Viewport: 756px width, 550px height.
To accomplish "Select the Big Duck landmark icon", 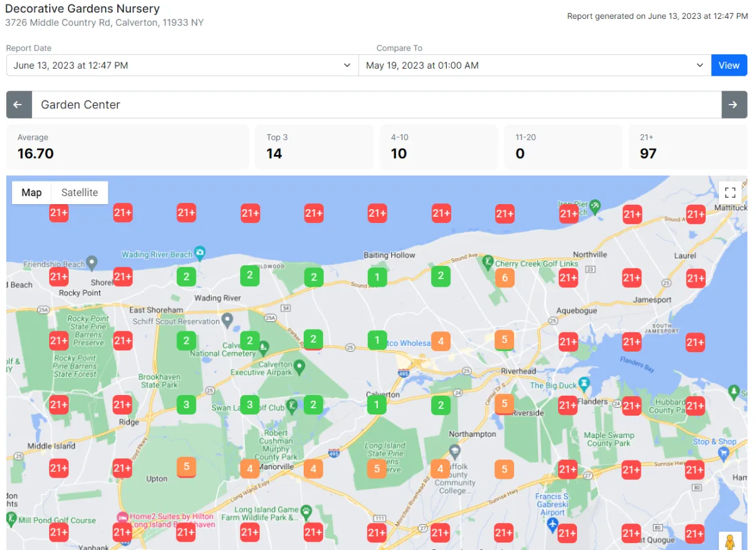I will [x=585, y=383].
